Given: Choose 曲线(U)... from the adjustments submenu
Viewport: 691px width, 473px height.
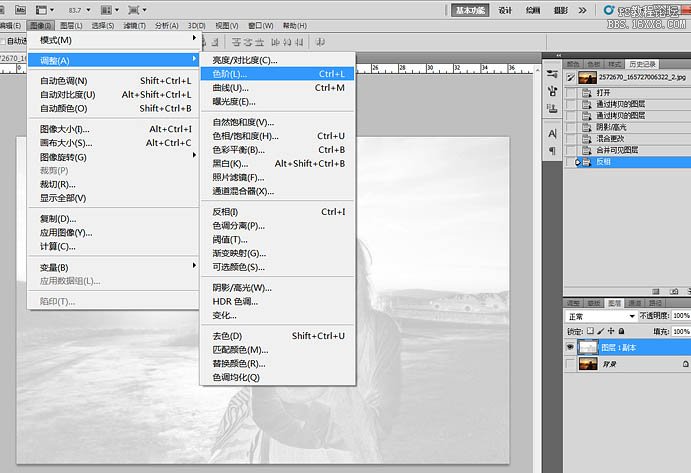Looking at the screenshot, I should tap(278, 88).
